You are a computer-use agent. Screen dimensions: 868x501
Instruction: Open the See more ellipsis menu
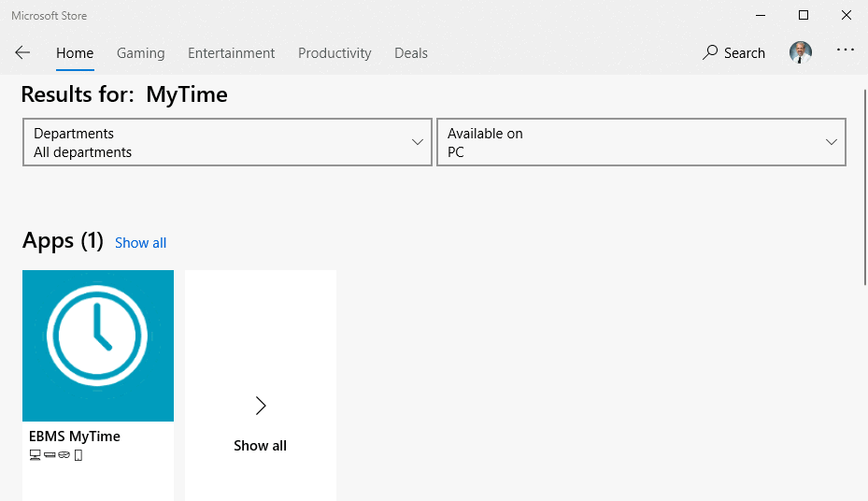click(x=845, y=51)
